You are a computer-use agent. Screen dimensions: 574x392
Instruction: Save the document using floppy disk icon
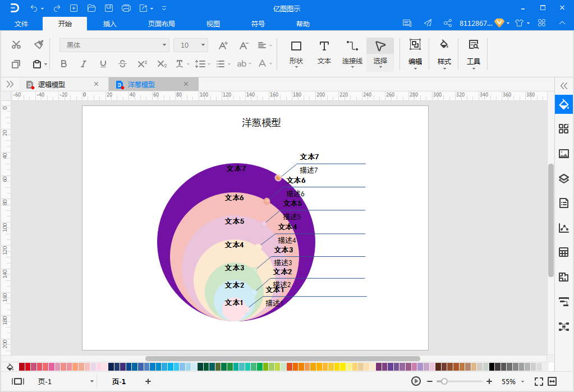tap(109, 8)
